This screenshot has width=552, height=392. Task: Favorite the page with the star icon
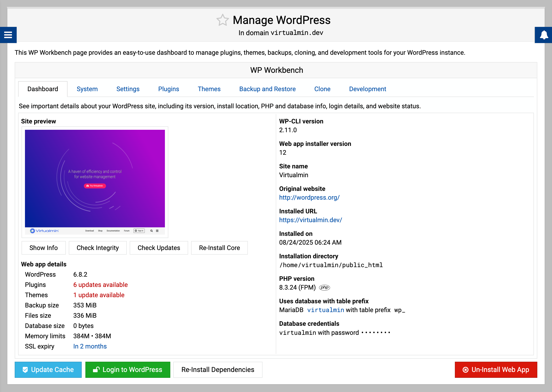[x=222, y=20]
